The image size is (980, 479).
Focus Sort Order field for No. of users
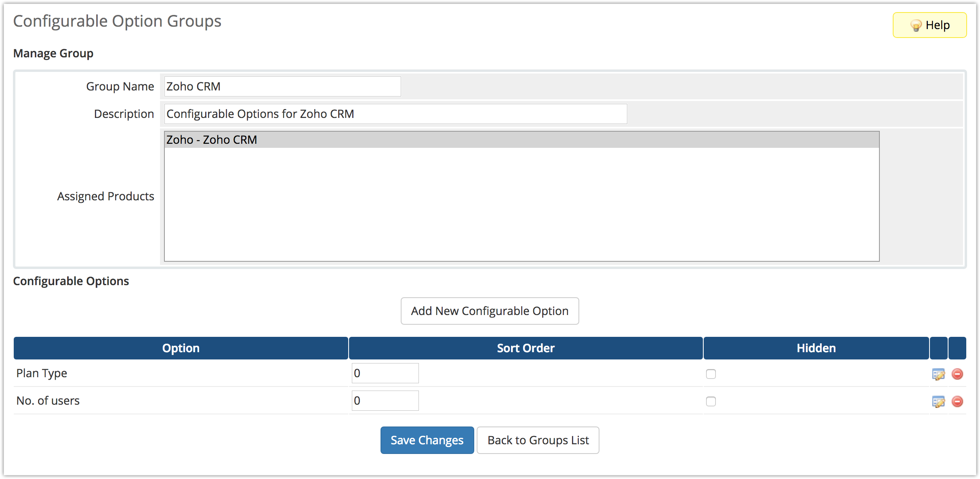tap(385, 401)
